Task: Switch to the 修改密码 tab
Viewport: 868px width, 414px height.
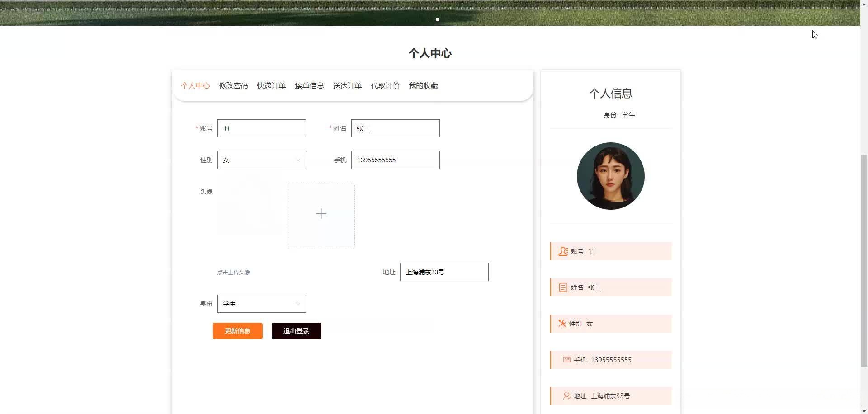Action: point(233,85)
